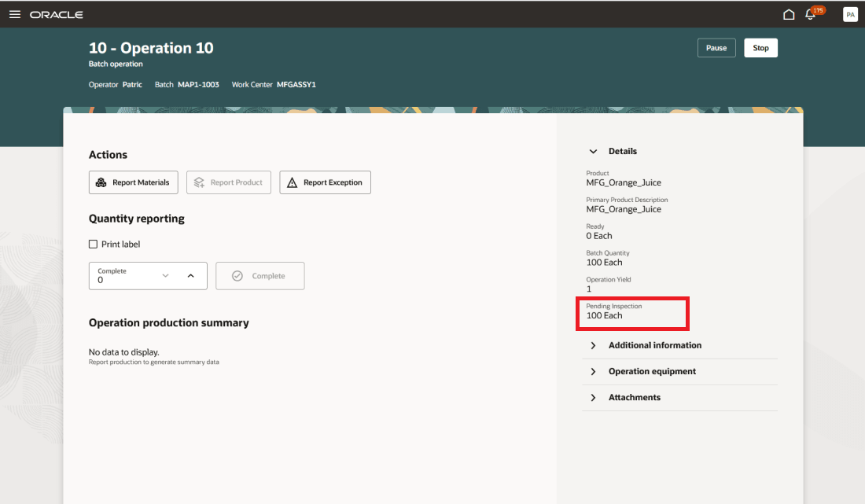The image size is (865, 504).
Task: Click the Operation production summary heading
Action: pos(169,322)
